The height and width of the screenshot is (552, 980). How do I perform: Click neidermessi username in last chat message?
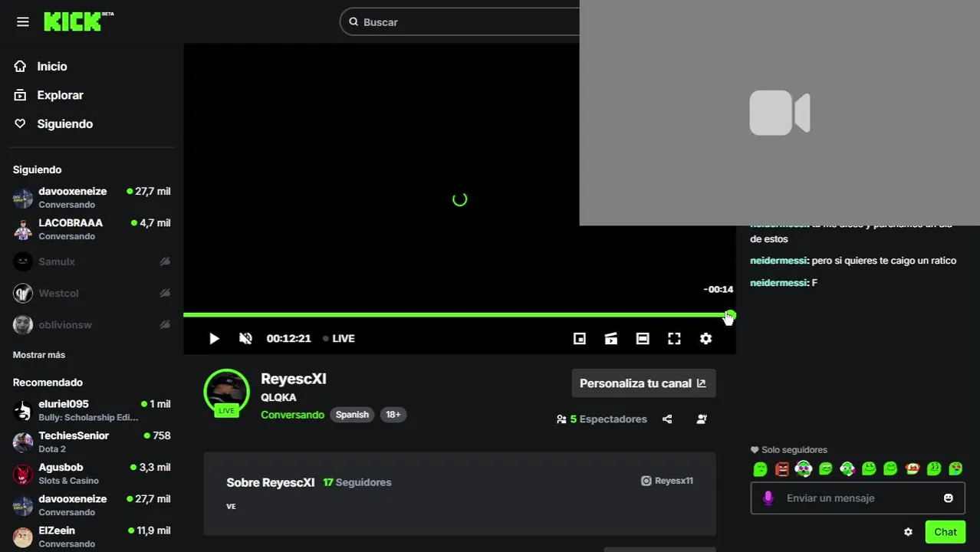click(779, 283)
